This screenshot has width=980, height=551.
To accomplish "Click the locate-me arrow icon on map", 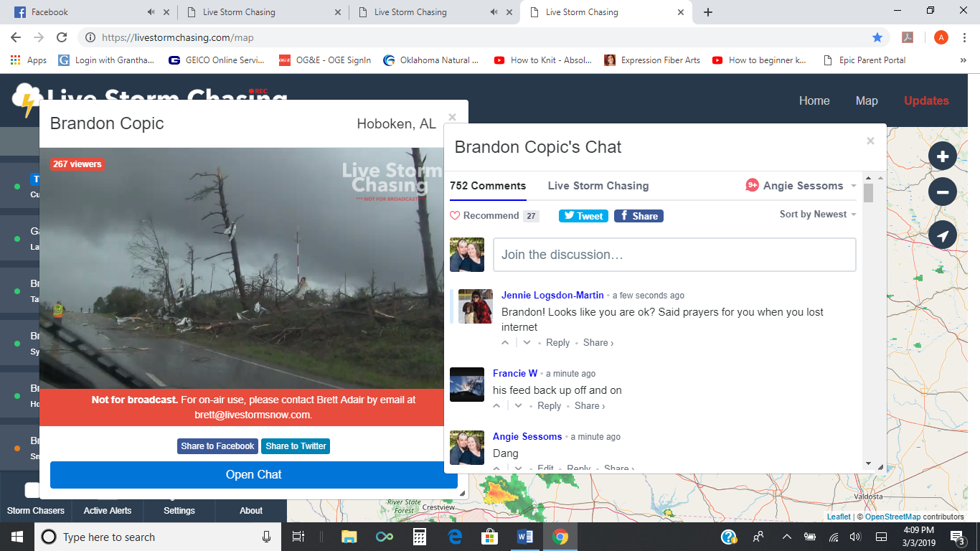I will click(x=942, y=235).
